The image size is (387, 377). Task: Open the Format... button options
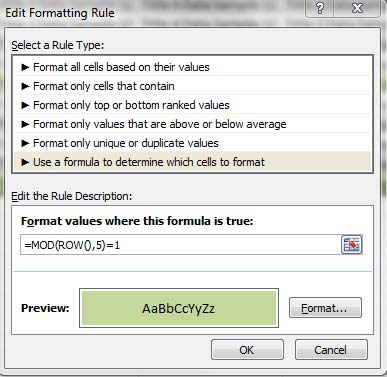pos(325,307)
